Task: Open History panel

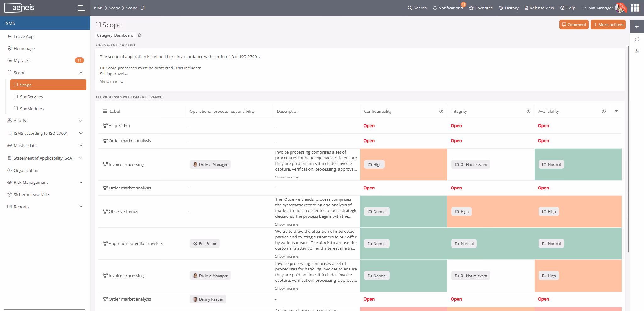Action: click(x=508, y=8)
